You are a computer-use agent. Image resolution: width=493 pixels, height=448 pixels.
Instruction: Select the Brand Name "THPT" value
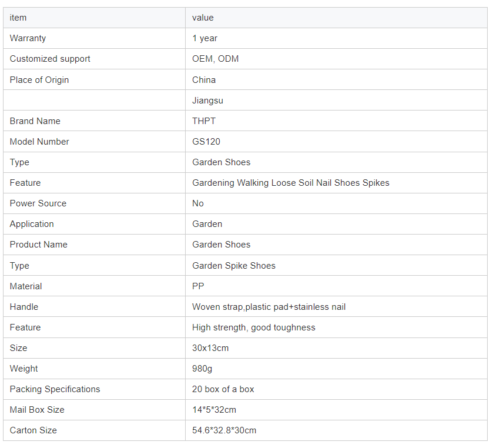point(204,121)
